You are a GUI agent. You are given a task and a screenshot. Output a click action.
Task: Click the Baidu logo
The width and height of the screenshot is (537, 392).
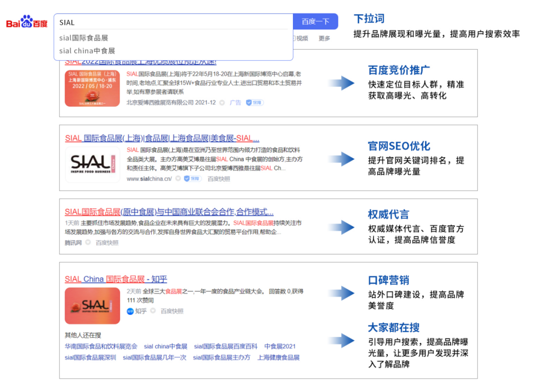(x=27, y=22)
